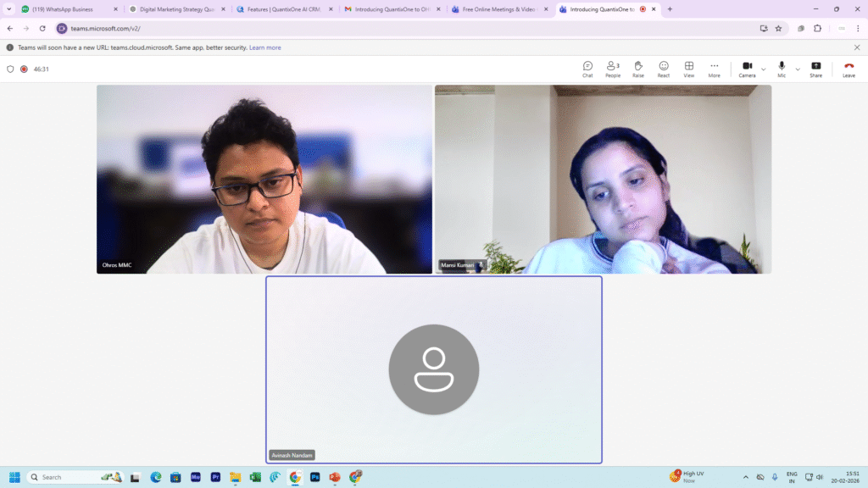Open Excel from the Windows taskbar
Screen dimensions: 868x488
click(x=255, y=477)
